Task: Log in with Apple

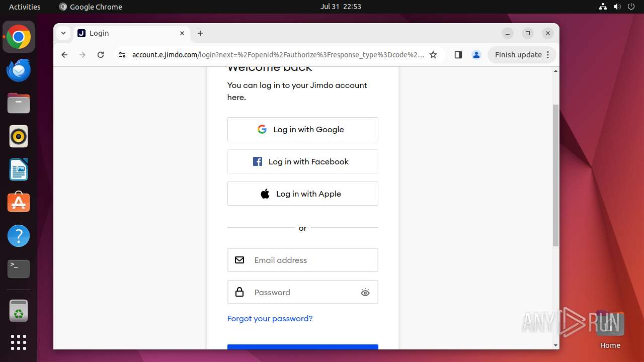Action: point(302,194)
